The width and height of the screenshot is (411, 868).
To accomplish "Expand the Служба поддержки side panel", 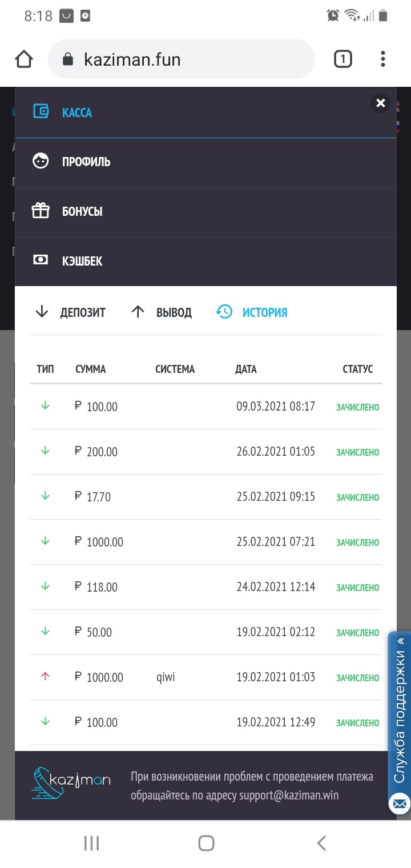I will point(400,708).
